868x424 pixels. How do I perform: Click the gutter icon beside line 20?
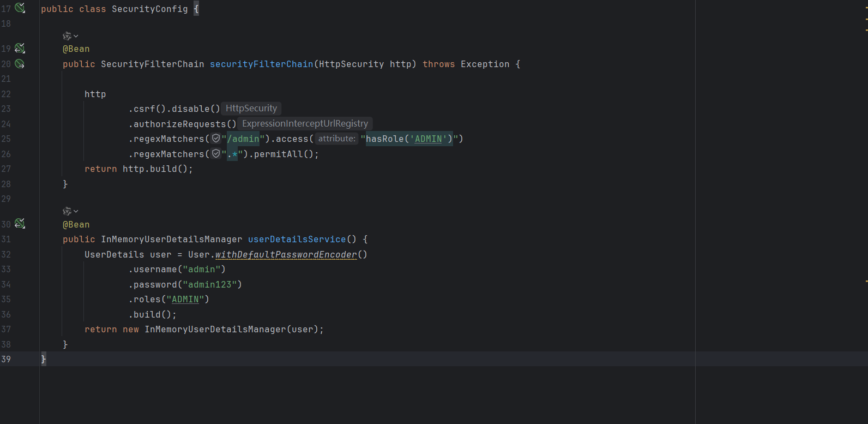[20, 64]
